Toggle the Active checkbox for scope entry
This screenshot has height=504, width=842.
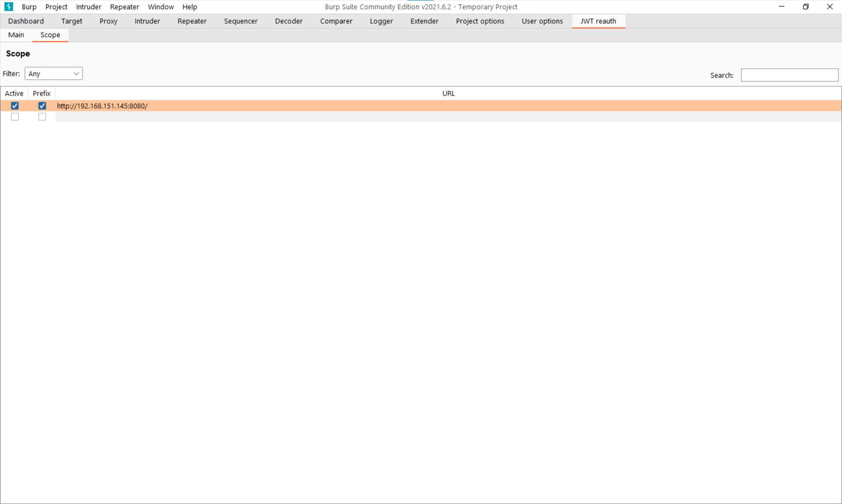(x=14, y=106)
